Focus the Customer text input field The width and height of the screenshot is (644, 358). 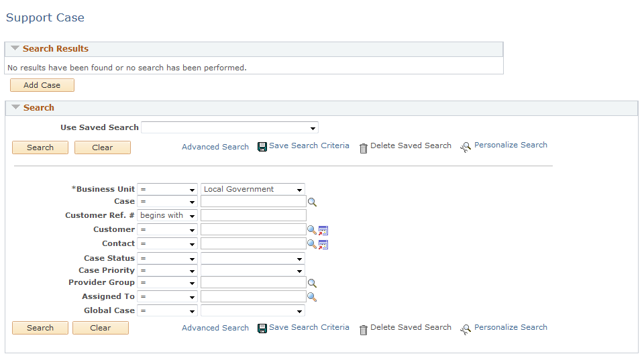coord(254,229)
